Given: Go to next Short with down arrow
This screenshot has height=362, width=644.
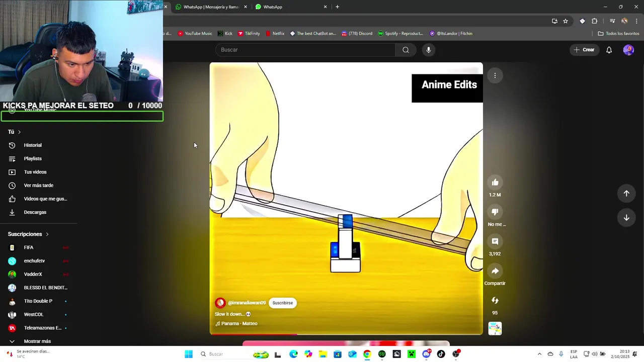Looking at the screenshot, I should (x=626, y=218).
